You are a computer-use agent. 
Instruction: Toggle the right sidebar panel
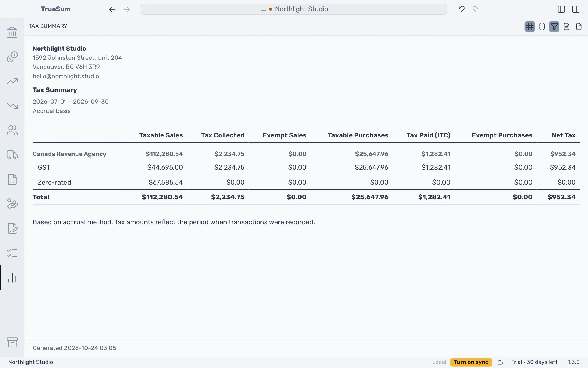(576, 9)
